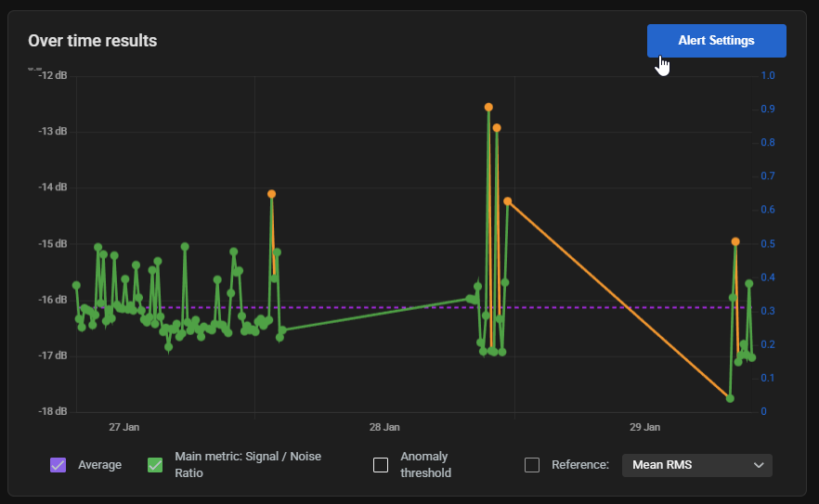
Task: Click the 27 Jan date label
Action: (x=123, y=428)
